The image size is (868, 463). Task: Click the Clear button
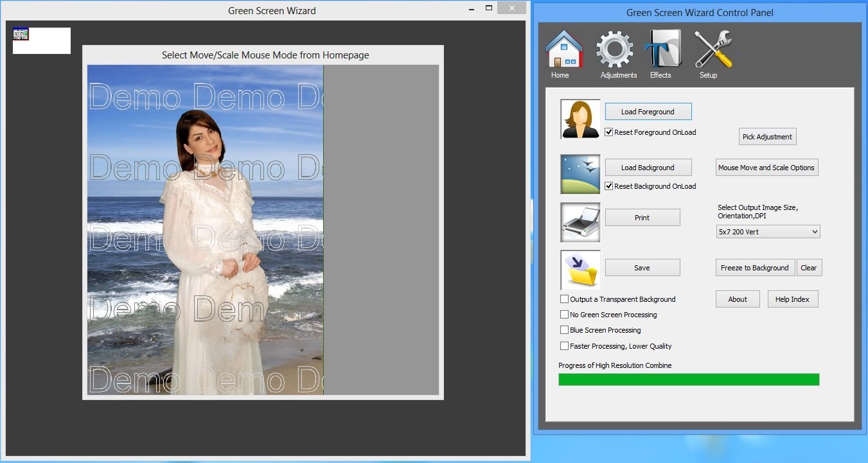click(x=809, y=268)
